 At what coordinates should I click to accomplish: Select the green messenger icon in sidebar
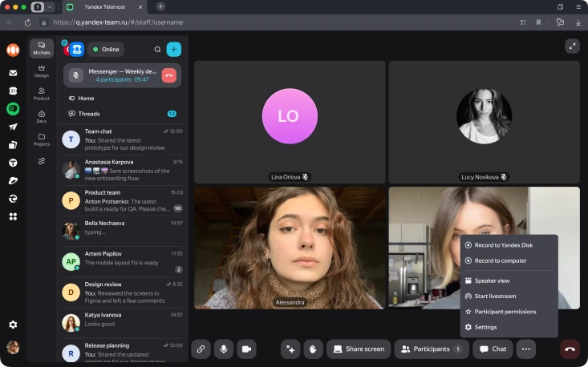coord(13,109)
